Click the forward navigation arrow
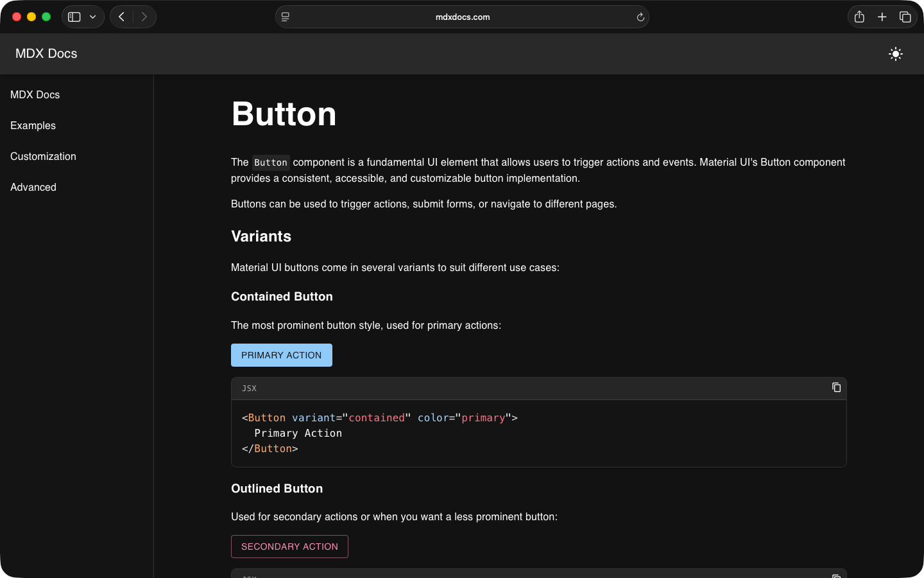The image size is (924, 578). [x=144, y=17]
